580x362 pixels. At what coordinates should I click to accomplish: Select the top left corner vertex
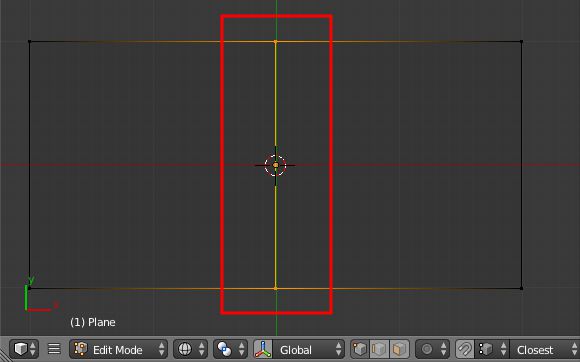(x=30, y=42)
